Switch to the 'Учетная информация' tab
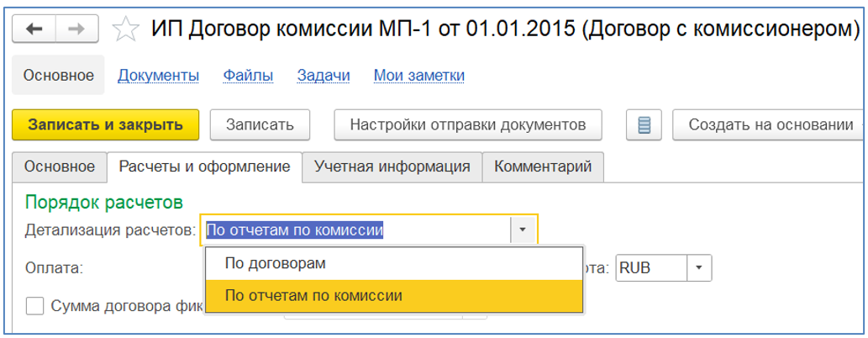 click(392, 166)
